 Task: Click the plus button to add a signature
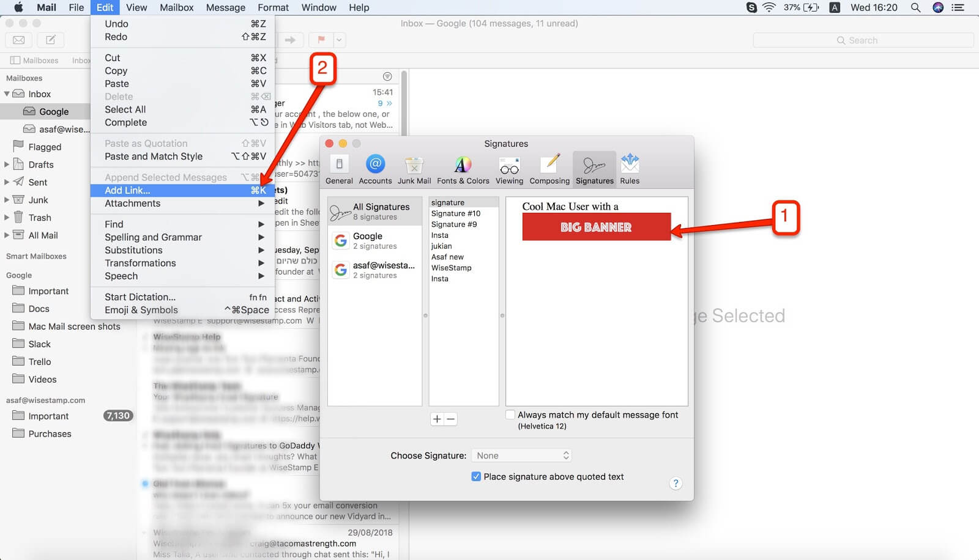point(436,419)
